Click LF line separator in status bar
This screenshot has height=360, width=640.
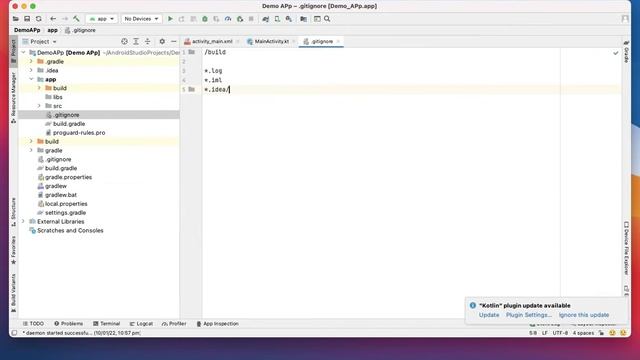[544, 333]
